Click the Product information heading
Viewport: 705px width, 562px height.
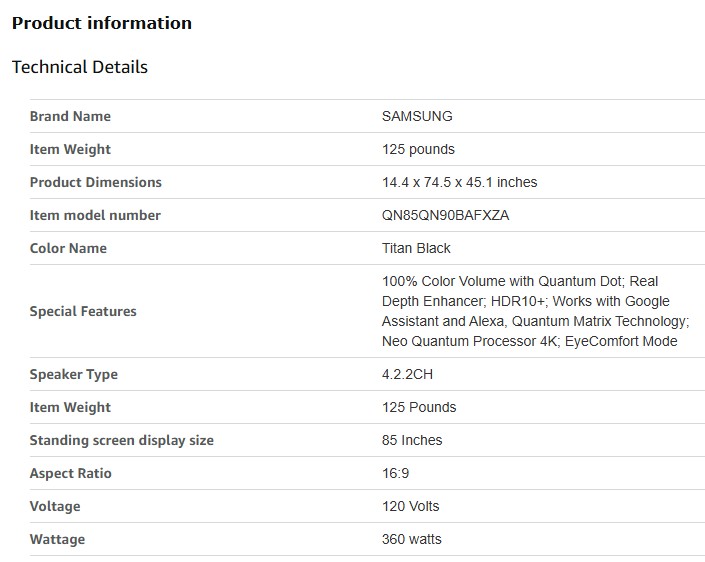101,23
